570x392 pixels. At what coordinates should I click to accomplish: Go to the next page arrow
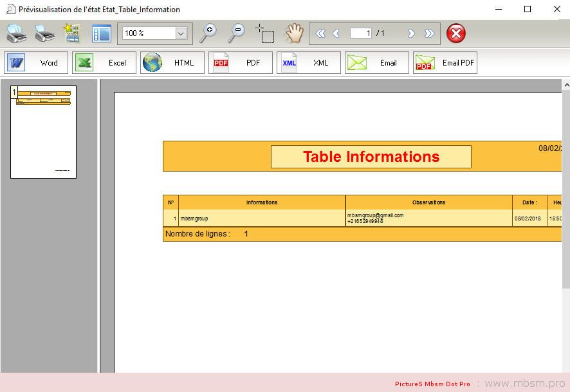coord(412,33)
